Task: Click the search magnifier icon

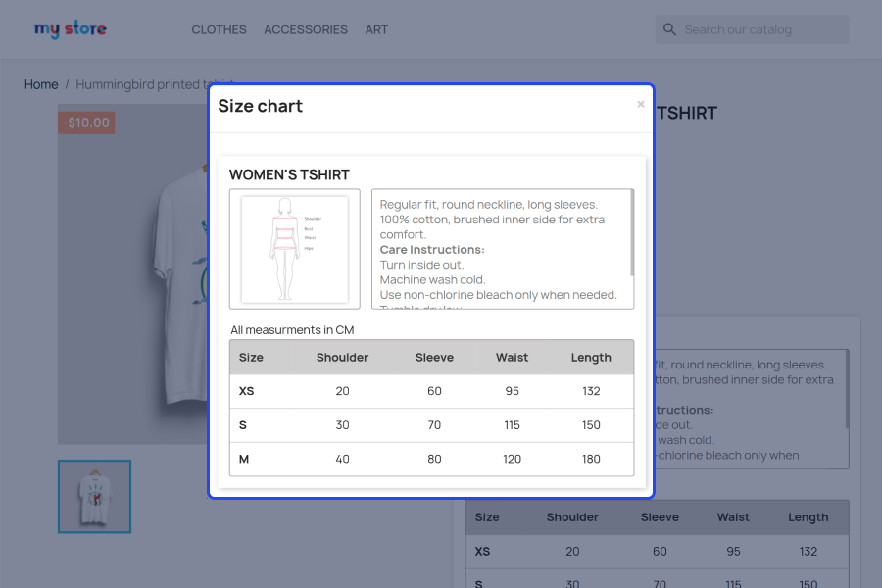Action: pos(669,29)
